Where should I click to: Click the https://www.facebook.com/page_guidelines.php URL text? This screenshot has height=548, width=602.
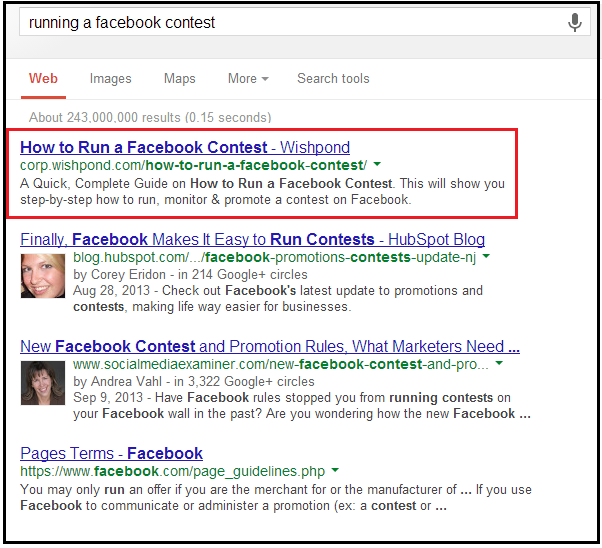[173, 471]
